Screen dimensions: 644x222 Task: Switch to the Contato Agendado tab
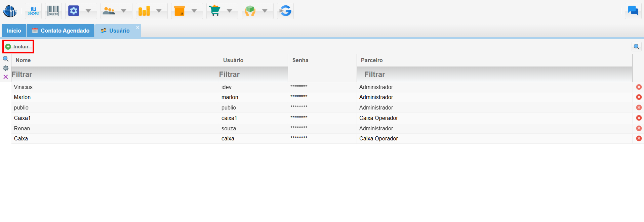61,31
